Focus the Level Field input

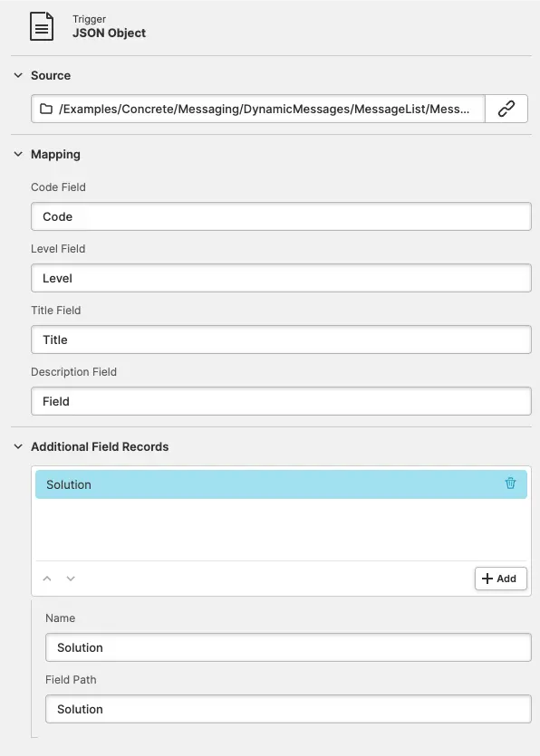tap(281, 278)
